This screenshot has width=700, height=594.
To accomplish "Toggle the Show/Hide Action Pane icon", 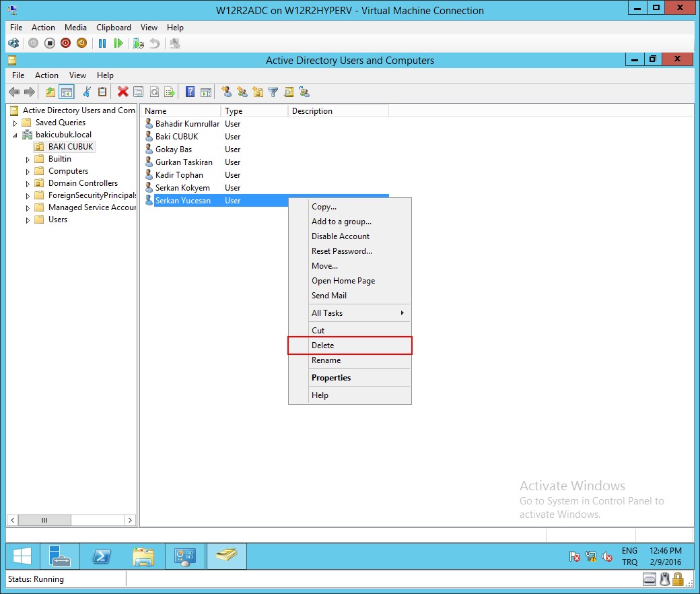I will click(x=206, y=92).
